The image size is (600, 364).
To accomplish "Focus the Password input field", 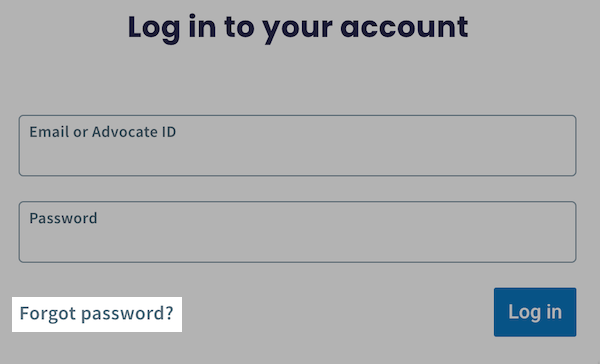I will coord(297,232).
